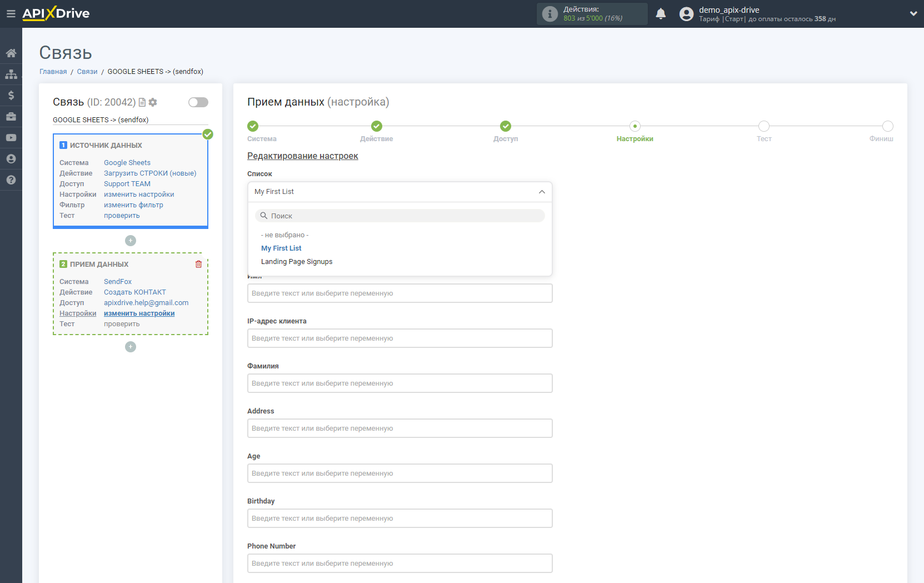Click изменить фильтр link
This screenshot has height=583, width=924.
point(133,205)
